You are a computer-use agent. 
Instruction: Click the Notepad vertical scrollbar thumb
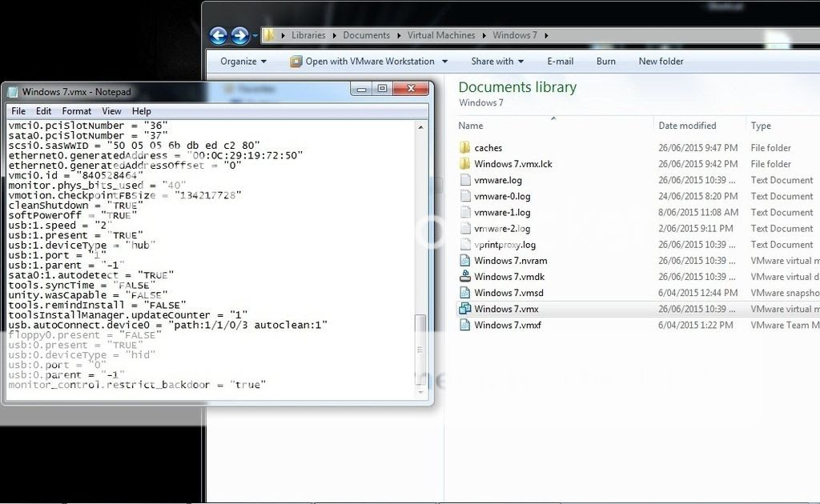(x=420, y=350)
